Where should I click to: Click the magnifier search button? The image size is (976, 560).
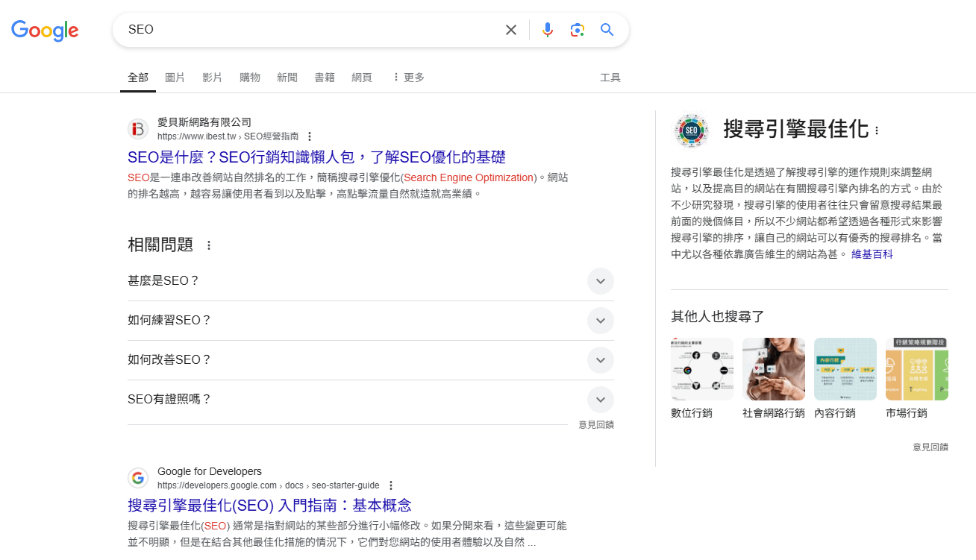point(607,30)
